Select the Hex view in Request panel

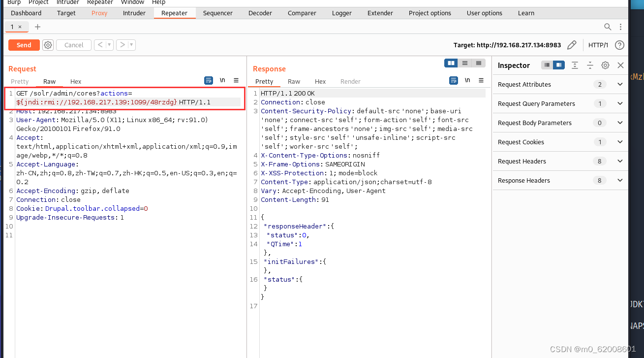[76, 81]
